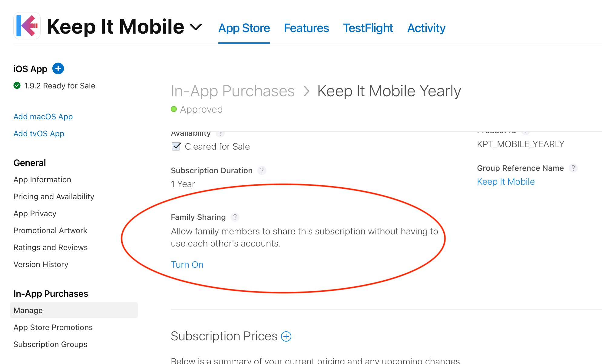
Task: Click the Keep It Mobile app icon
Action: 27,26
